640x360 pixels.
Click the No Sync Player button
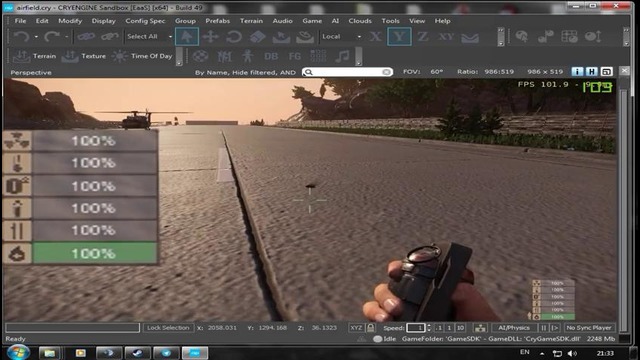pyautogui.click(x=589, y=328)
